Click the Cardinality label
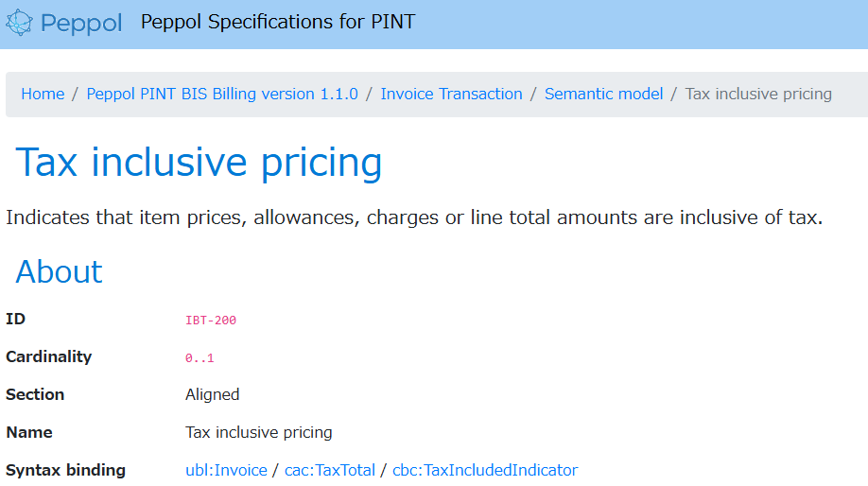This screenshot has height=486, width=868. (49, 357)
